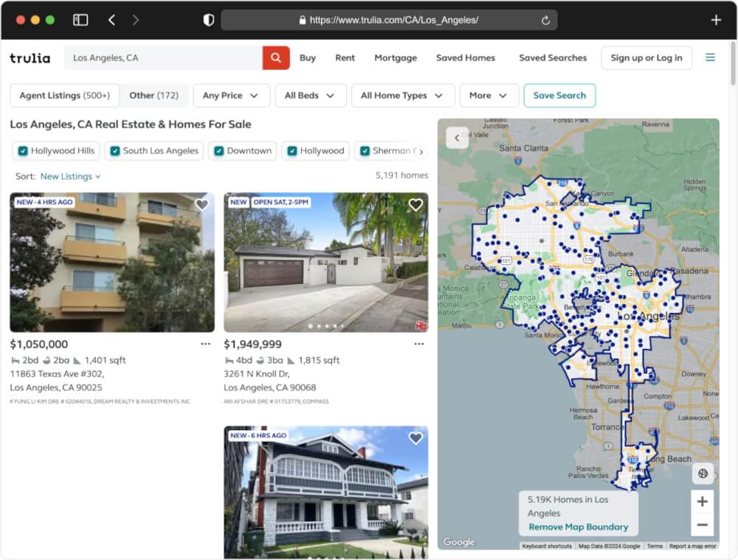
Task: Collapse the map panel using the left arrow
Action: click(x=456, y=137)
